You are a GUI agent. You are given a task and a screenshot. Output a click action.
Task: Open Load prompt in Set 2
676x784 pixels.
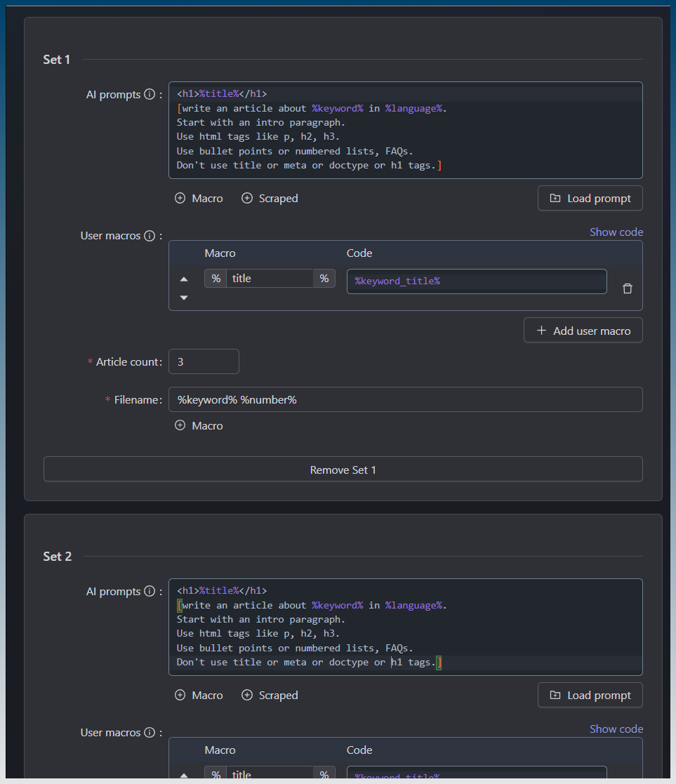click(x=590, y=696)
